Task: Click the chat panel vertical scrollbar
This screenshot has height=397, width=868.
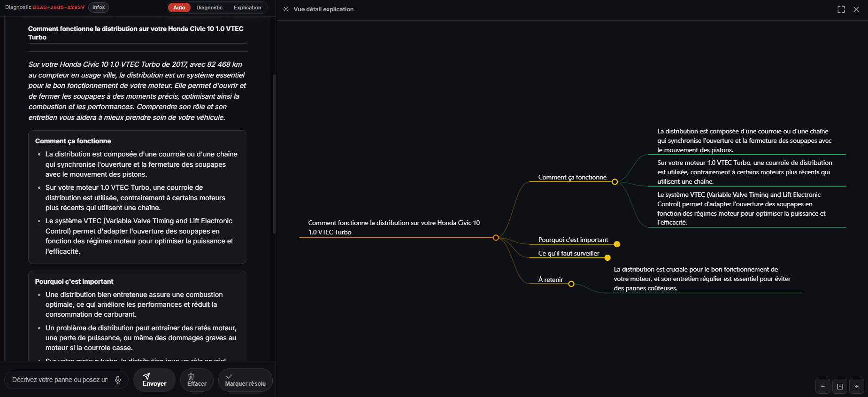Action: tap(274, 154)
